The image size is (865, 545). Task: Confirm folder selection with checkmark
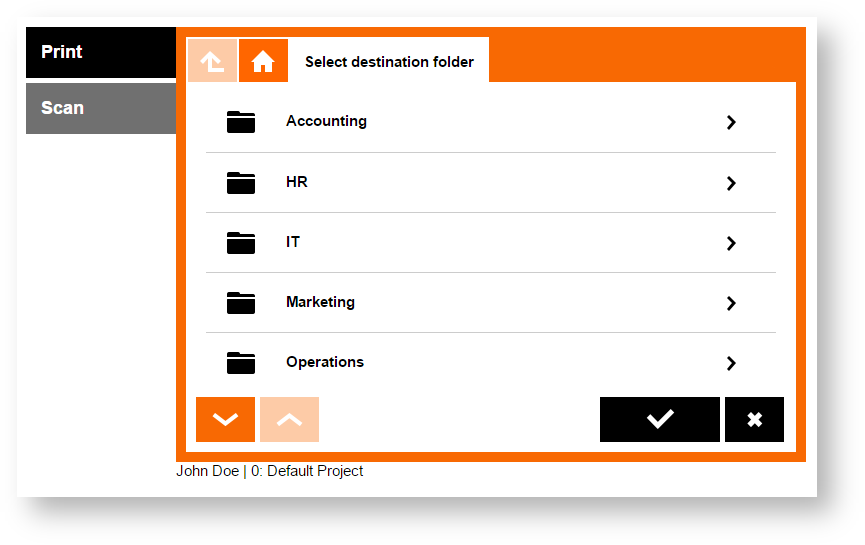coord(659,420)
